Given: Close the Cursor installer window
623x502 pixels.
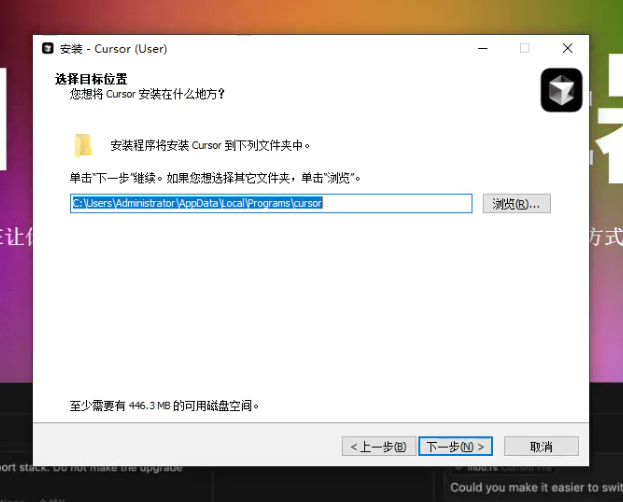Looking at the screenshot, I should click(x=567, y=48).
